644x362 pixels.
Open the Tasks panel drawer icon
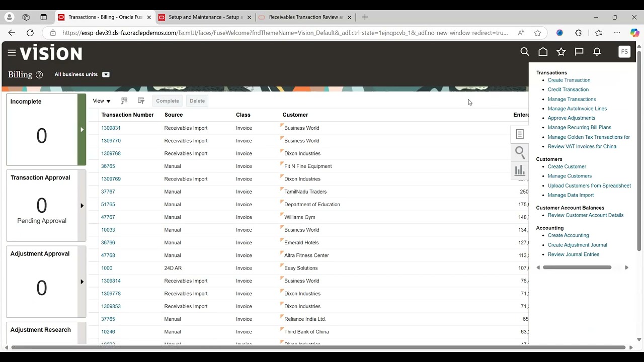point(520,134)
